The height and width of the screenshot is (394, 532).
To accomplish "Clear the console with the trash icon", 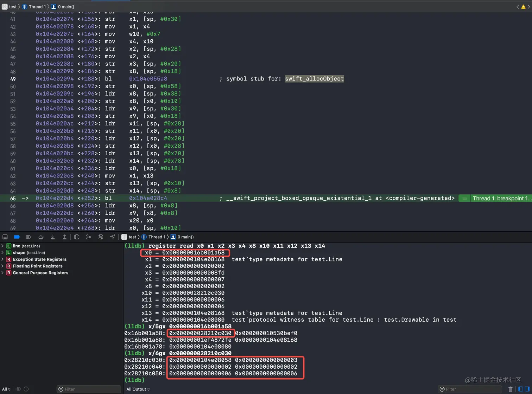I will [x=511, y=389].
